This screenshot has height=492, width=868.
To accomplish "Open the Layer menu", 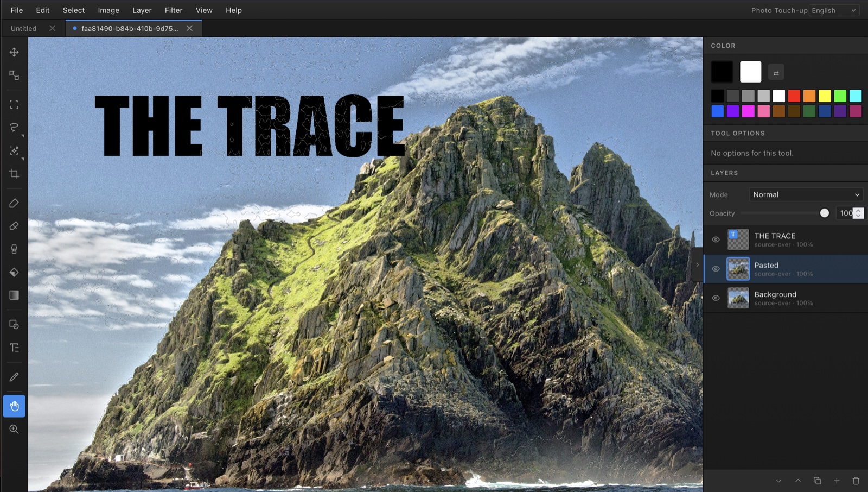I will tap(142, 10).
